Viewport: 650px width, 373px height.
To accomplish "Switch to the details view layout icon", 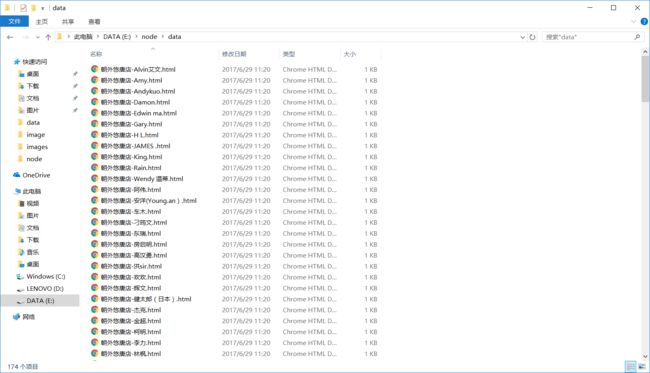I will click(x=630, y=366).
